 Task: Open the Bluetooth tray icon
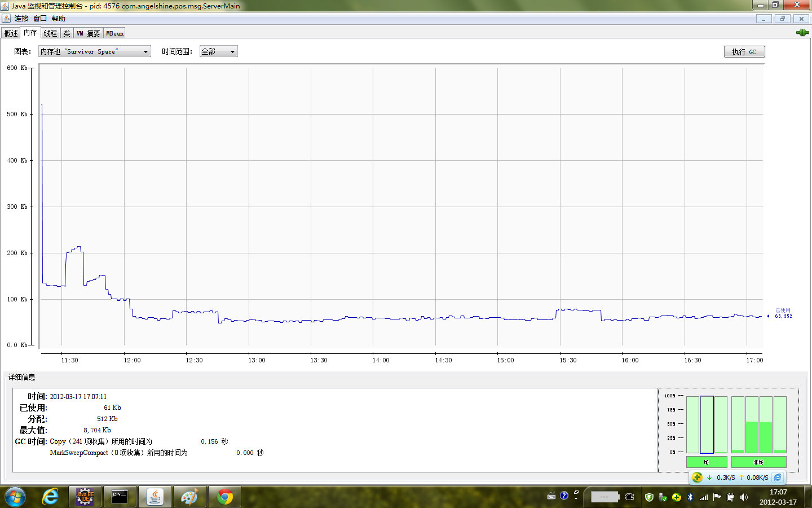click(x=690, y=497)
